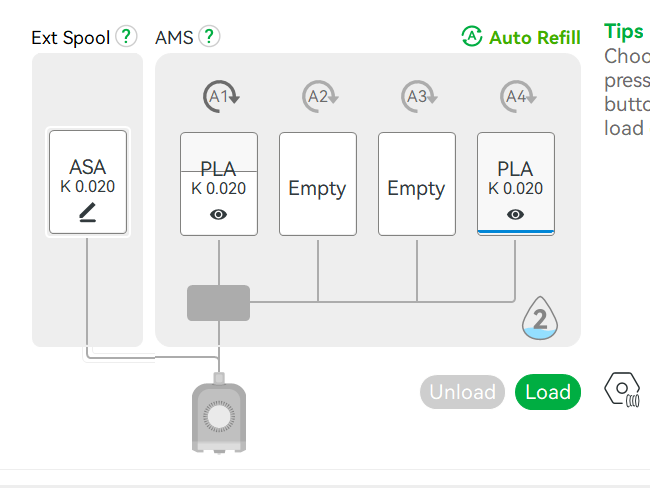Select the A4 PLA filament slot

coord(516,184)
